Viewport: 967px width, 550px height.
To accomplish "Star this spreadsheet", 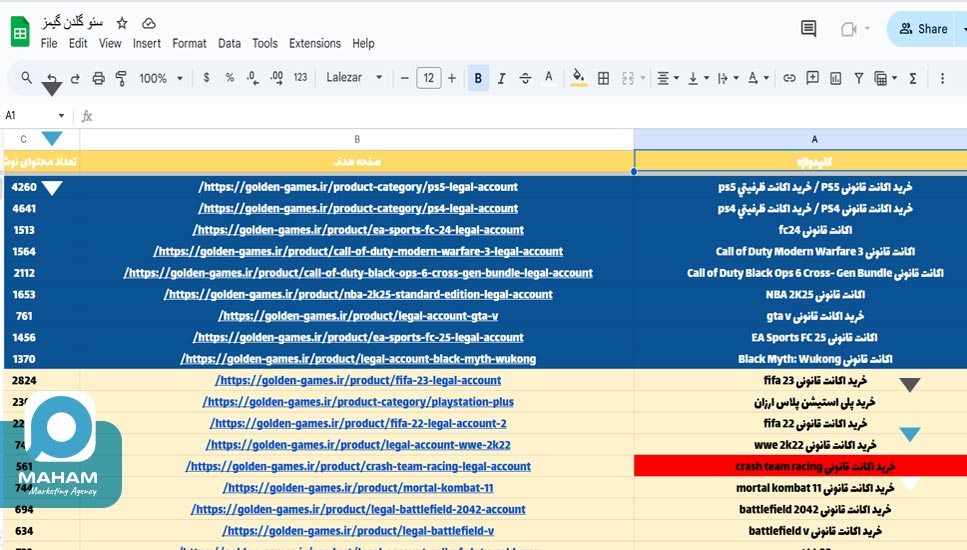I will tap(122, 23).
